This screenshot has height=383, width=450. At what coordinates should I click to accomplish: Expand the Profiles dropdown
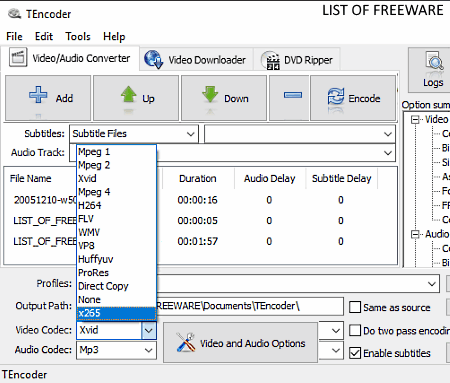[x=431, y=284]
